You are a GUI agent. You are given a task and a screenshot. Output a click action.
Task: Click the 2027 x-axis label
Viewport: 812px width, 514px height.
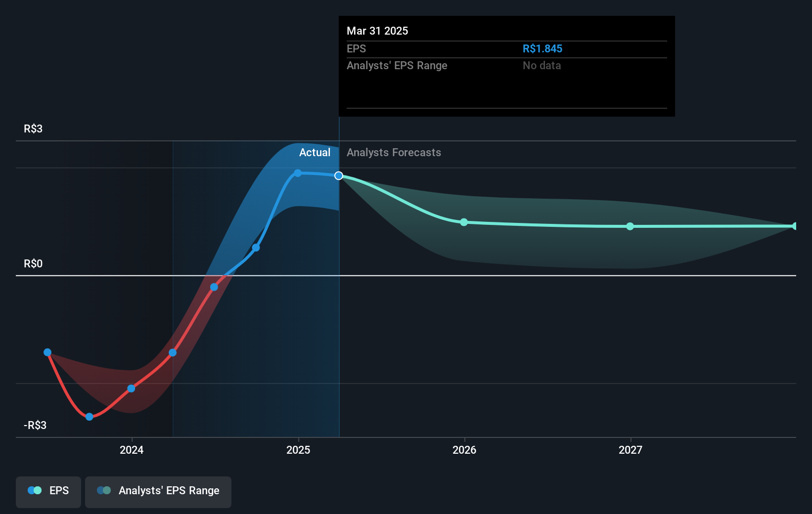pyautogui.click(x=631, y=450)
